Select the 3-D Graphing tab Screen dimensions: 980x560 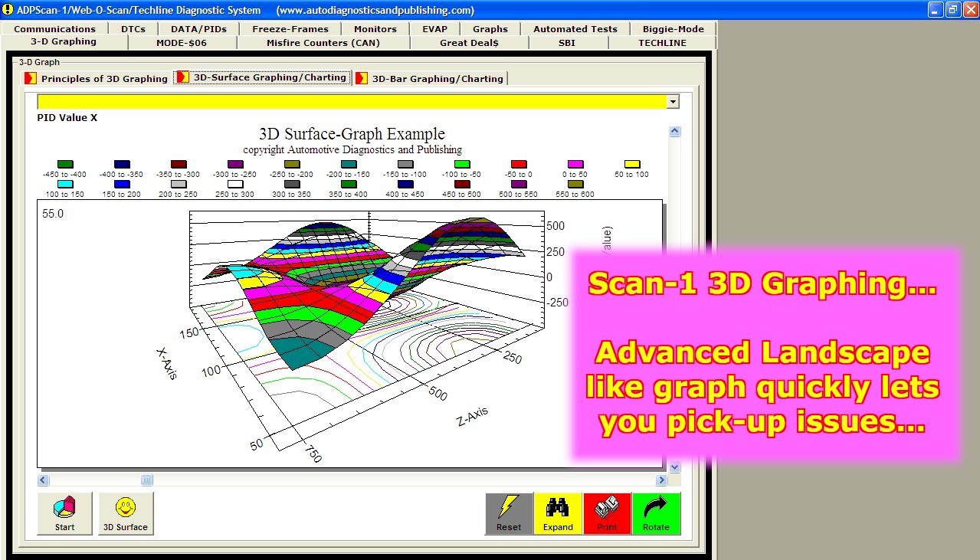64,42
